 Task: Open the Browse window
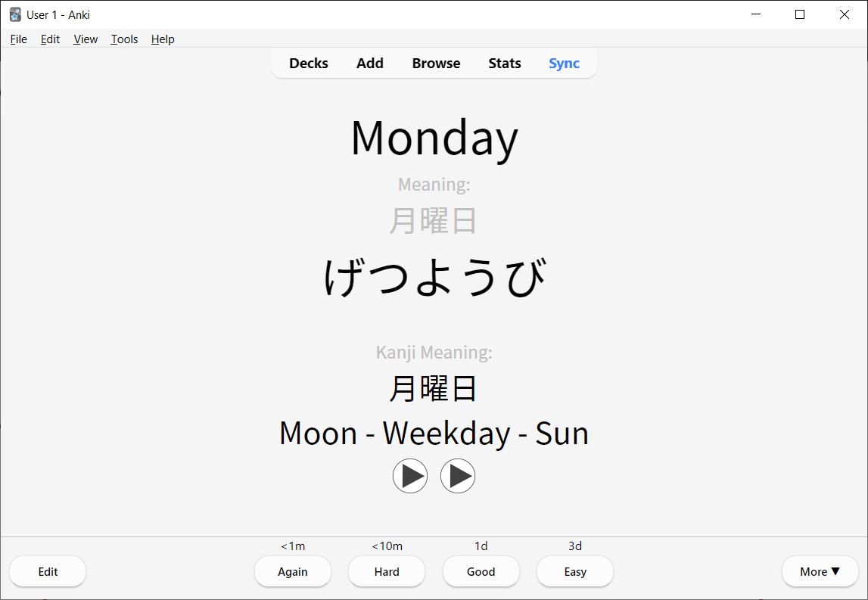click(436, 64)
